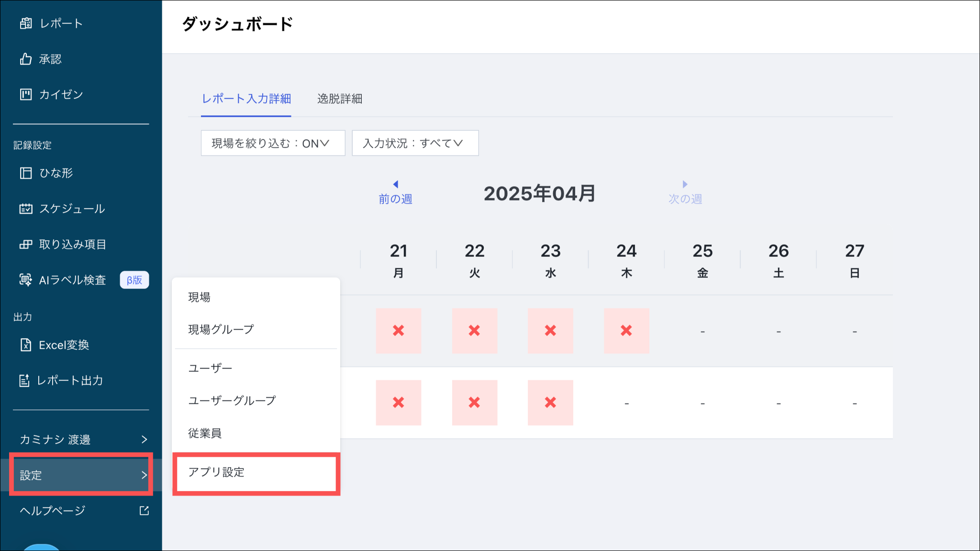Open AIラベル検査 scan icon
This screenshot has width=980, height=551.
26,280
